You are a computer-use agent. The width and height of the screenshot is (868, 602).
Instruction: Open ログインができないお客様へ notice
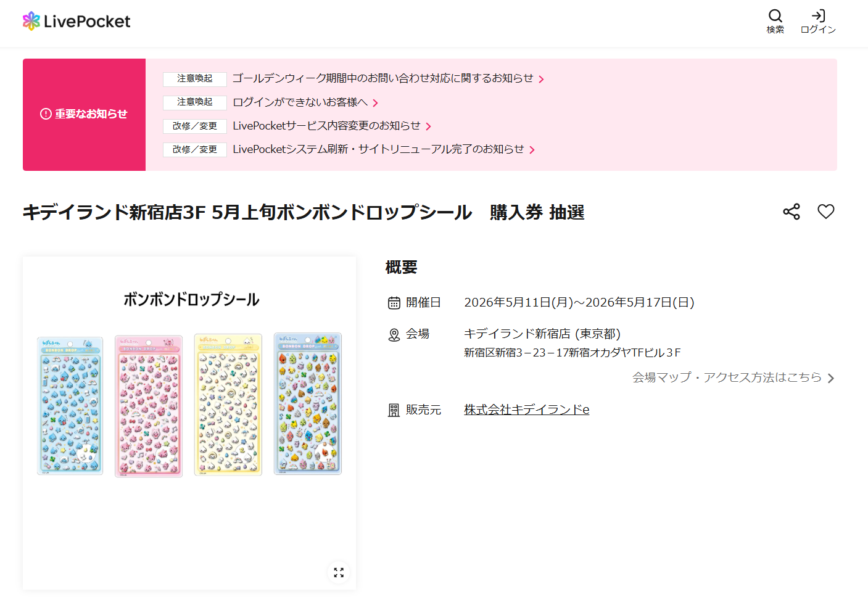300,102
